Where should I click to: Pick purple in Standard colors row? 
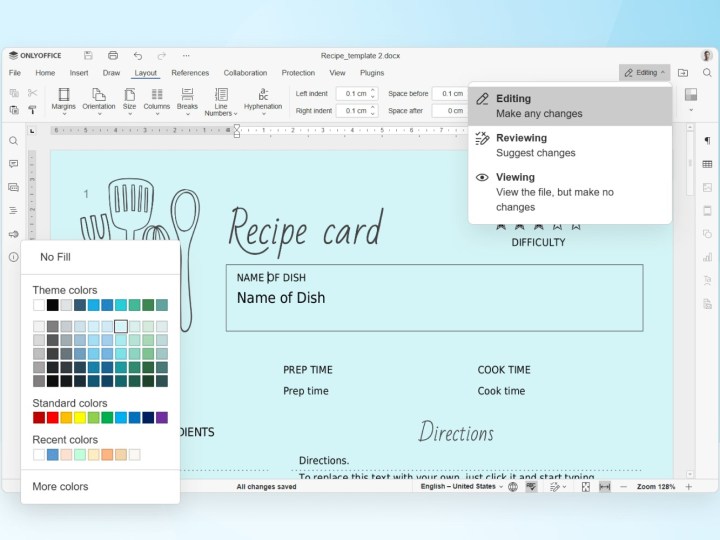click(x=162, y=417)
